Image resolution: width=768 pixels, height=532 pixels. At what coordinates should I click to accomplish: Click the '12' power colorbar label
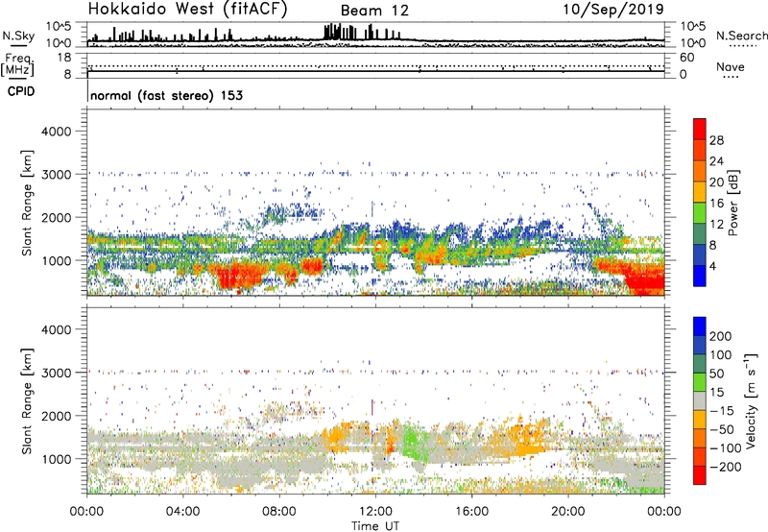(716, 225)
